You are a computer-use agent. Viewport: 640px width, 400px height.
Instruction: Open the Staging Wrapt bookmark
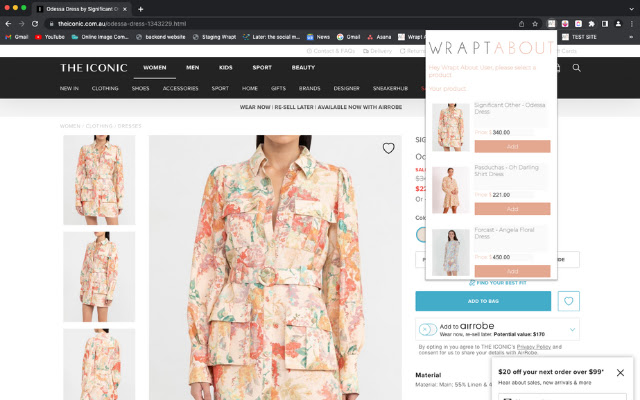[x=214, y=37]
